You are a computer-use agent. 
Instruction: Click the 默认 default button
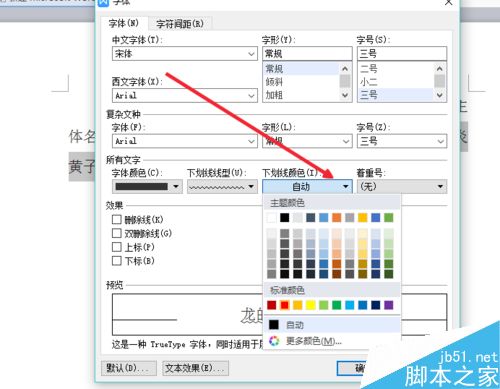click(129, 368)
